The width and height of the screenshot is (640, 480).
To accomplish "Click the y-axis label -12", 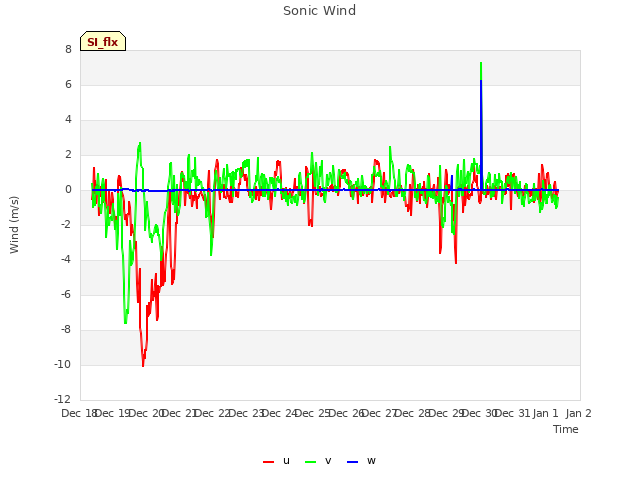I will tap(62, 399).
